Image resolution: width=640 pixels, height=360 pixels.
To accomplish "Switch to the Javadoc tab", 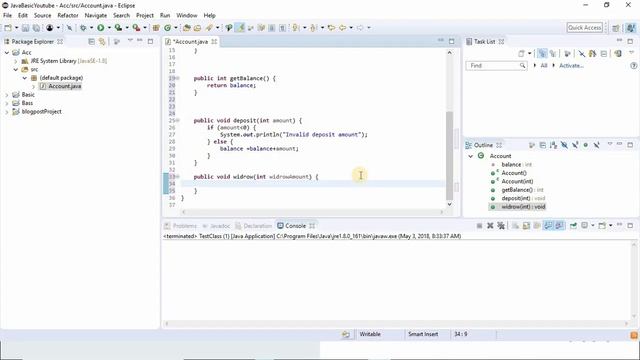I will [216, 226].
